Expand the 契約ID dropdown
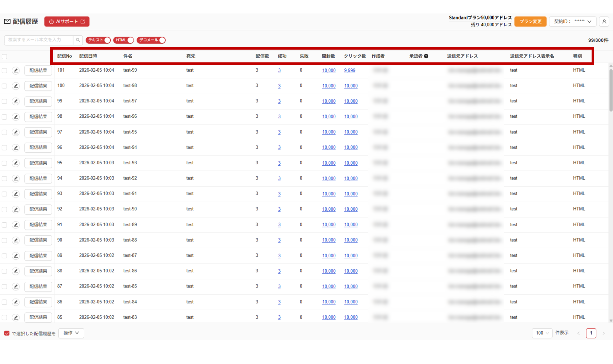The height and width of the screenshot is (364, 613). tap(572, 22)
